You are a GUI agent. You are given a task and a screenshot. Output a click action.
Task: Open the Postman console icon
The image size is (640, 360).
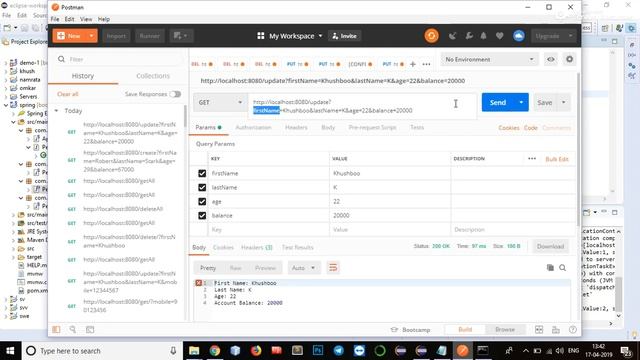tap(90, 329)
